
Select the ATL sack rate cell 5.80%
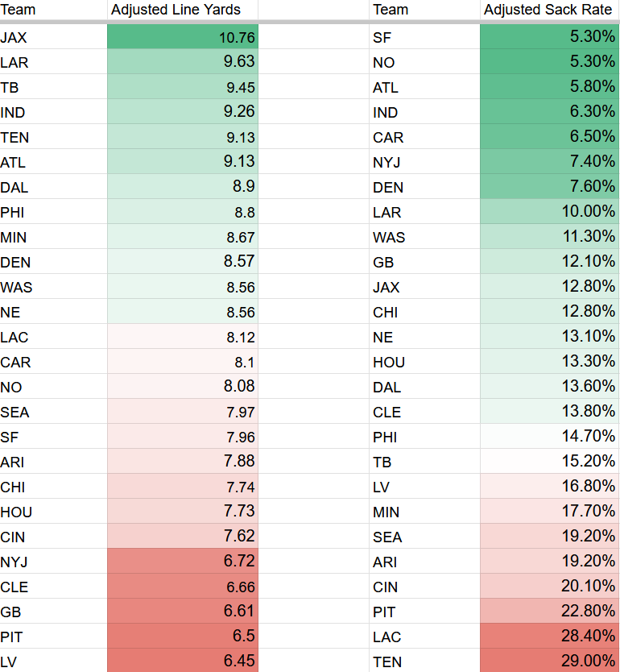(x=548, y=87)
